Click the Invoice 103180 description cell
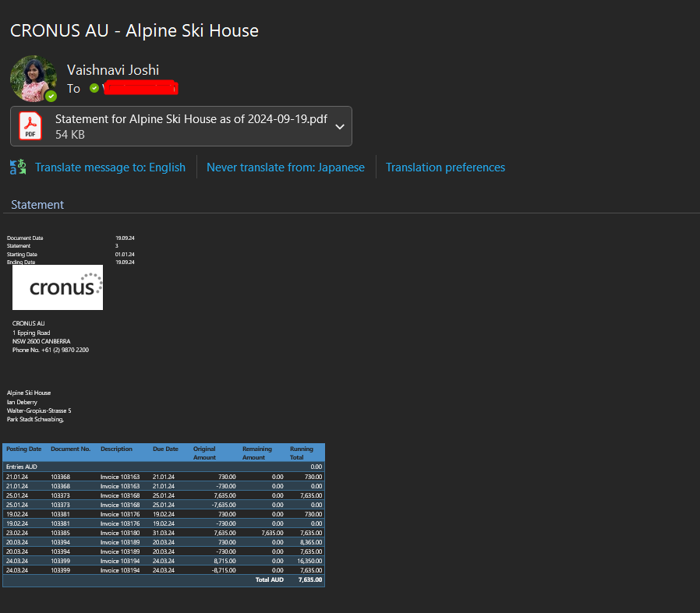This screenshot has height=613, width=700. (120, 533)
